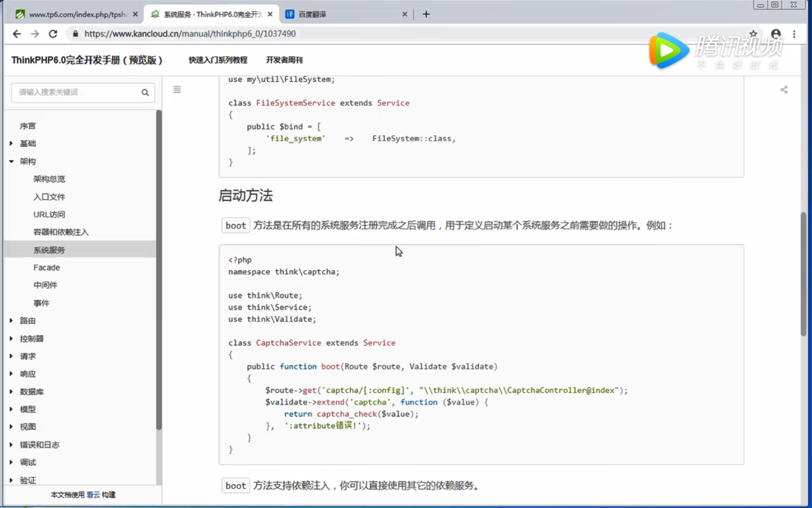Screen dimensions: 812x508
Task: Expand the 视图 section
Action: 28,427
